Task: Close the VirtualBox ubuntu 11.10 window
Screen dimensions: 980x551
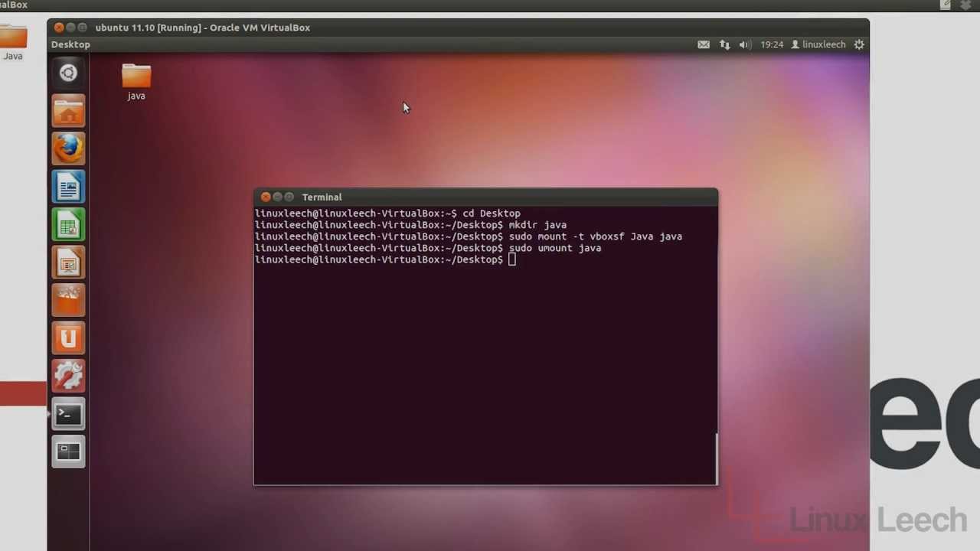Action: tap(59, 28)
